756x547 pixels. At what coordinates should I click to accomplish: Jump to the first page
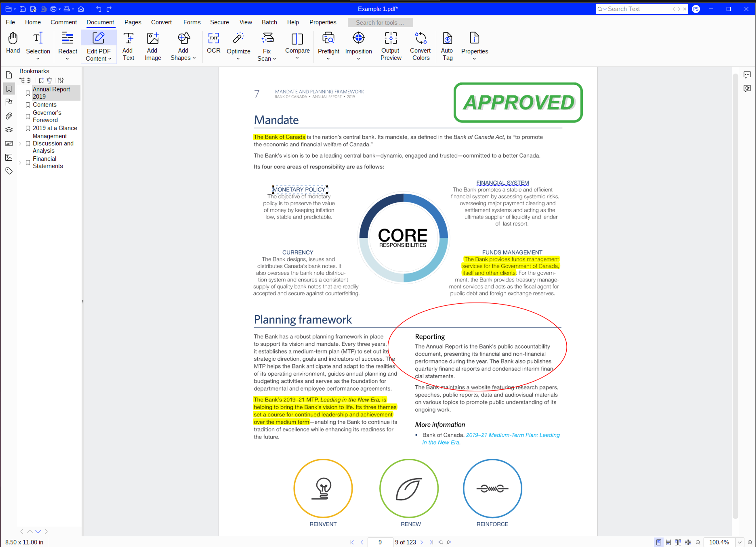[x=352, y=542]
